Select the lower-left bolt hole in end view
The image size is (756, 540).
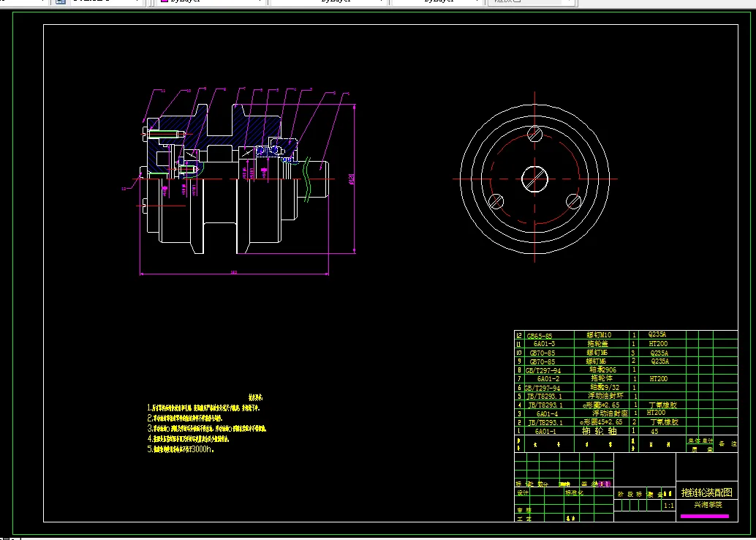coord(496,202)
